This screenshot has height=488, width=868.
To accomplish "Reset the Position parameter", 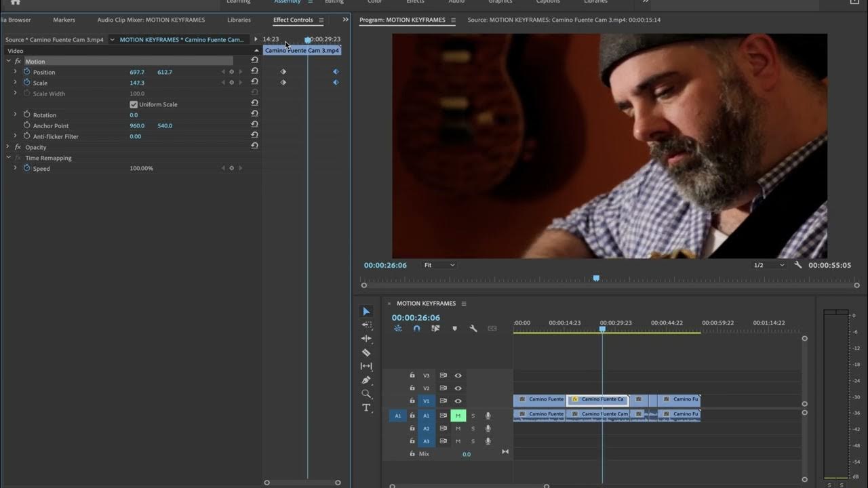I will point(254,72).
